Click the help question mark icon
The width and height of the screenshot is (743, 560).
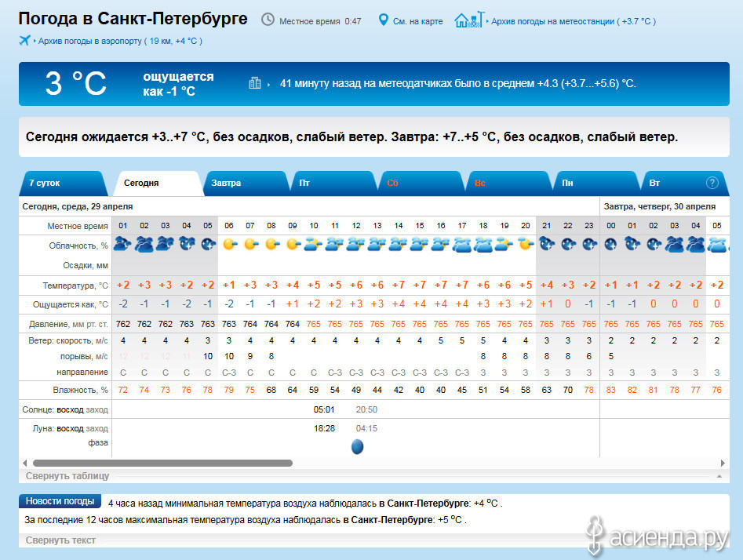(712, 183)
